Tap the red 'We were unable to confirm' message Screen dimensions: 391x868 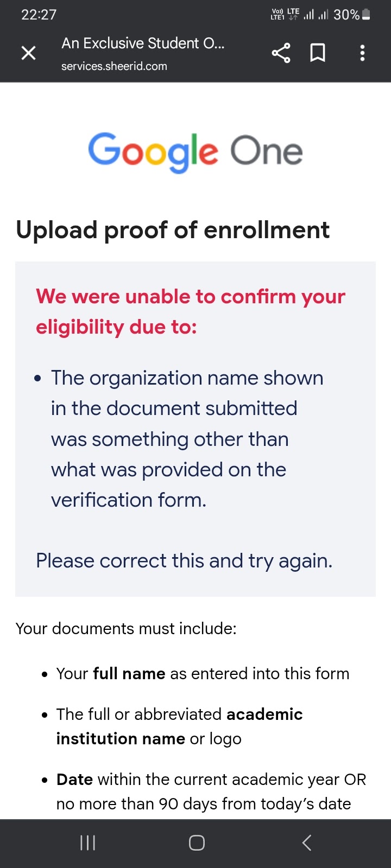(191, 311)
